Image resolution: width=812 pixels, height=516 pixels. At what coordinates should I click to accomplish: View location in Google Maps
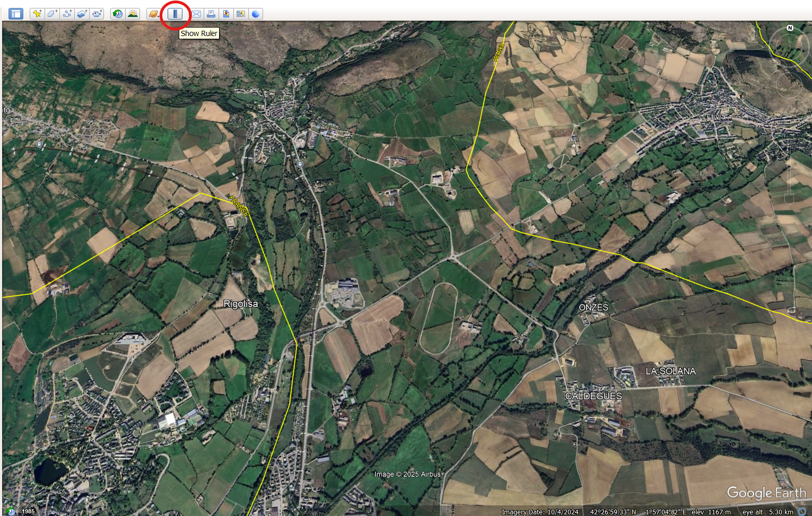[241, 14]
